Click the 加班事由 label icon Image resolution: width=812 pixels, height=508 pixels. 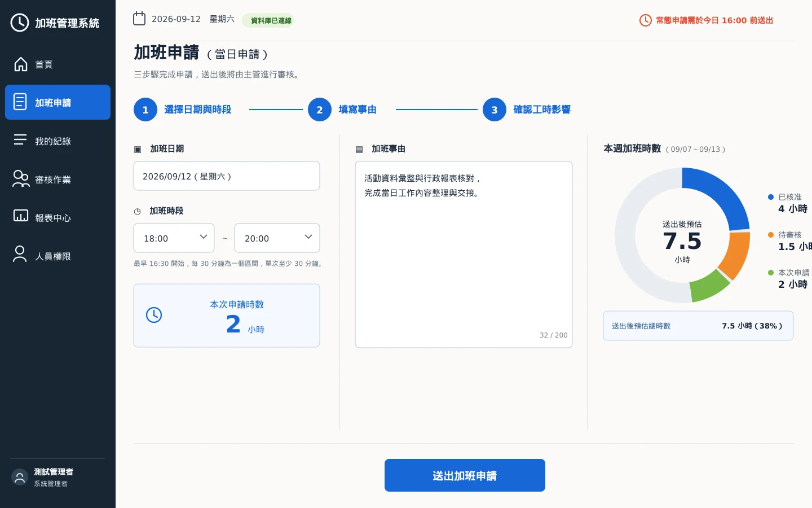(359, 150)
